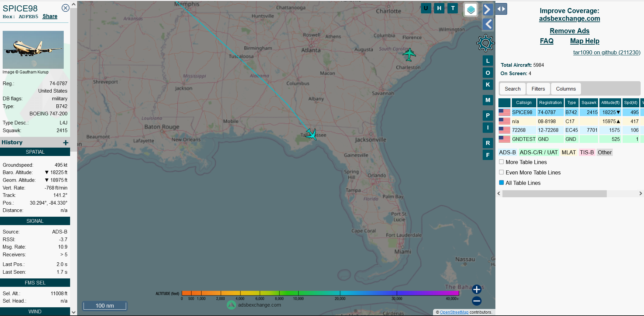Select the green aircraft near Charleston
This screenshot has height=316, width=644.
pos(409,54)
